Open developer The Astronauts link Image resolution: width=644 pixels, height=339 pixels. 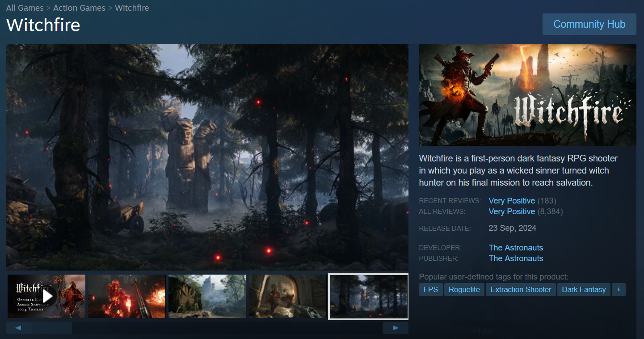pyautogui.click(x=516, y=248)
